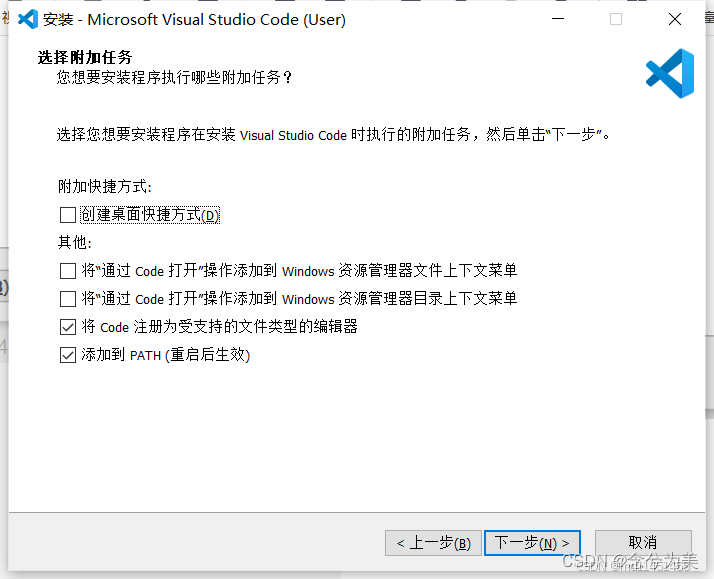This screenshot has height=579, width=714.
Task: Uncheck register Code as editor option (注册为受支持的文件类型的编辑器)
Action: pos(68,327)
